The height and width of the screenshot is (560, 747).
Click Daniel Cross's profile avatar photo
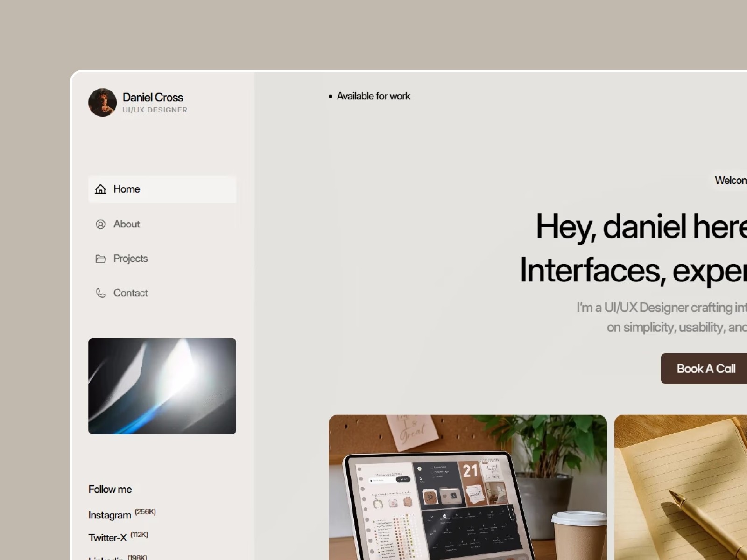point(102,102)
